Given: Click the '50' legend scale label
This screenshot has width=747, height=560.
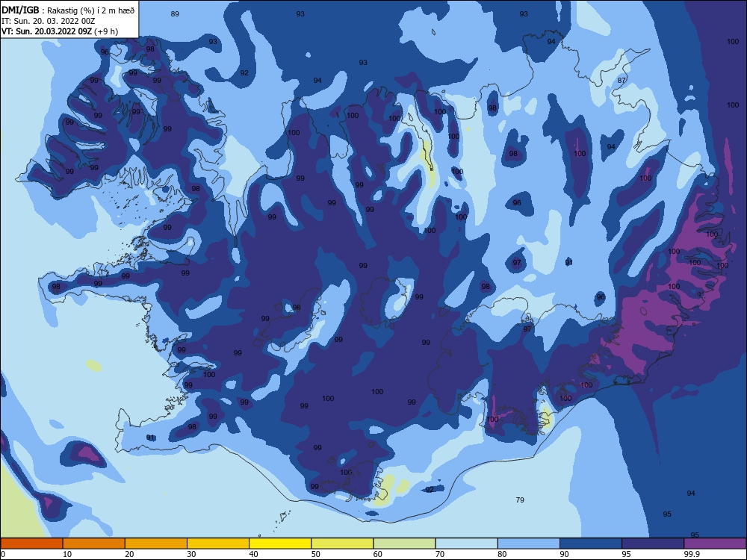Looking at the screenshot, I should [x=316, y=554].
